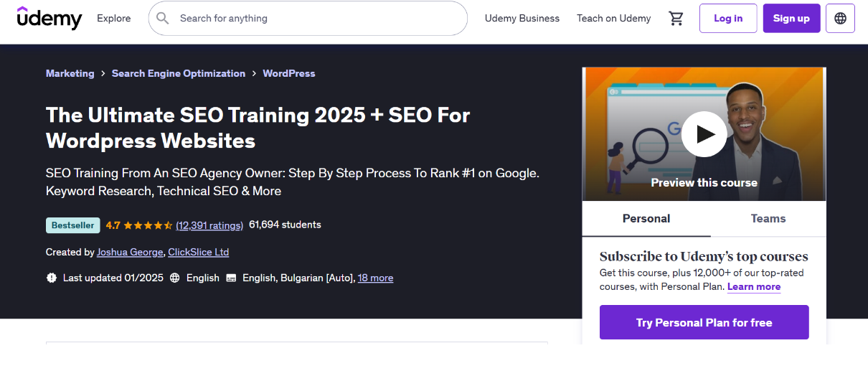
Task: Click the 4.7 rating number
Action: pos(113,225)
